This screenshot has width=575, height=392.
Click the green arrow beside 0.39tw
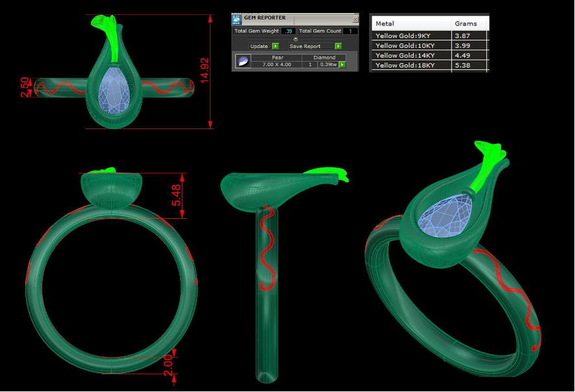(342, 64)
